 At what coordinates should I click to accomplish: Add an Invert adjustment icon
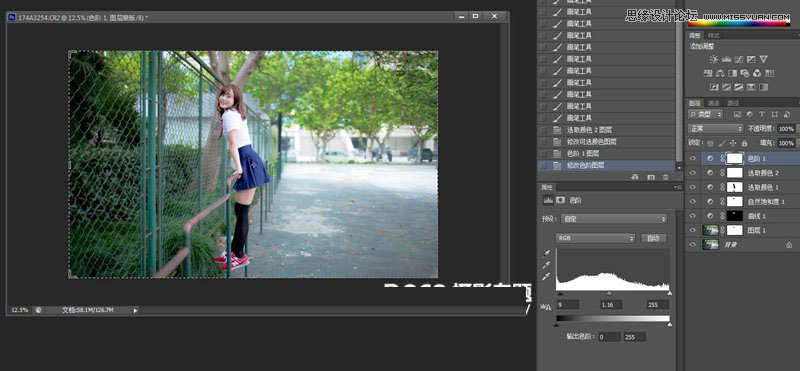pyautogui.click(x=714, y=87)
